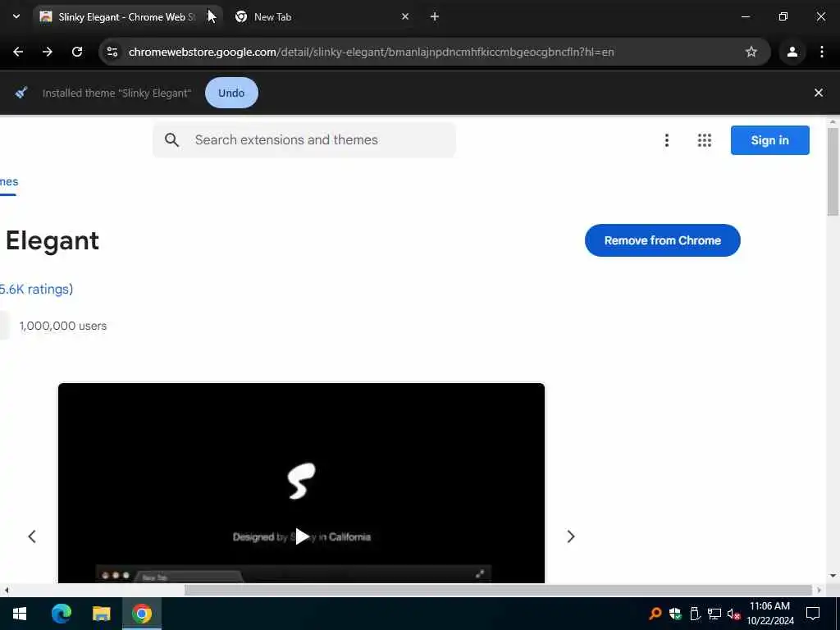
Task: Sign in to Chrome Web Store
Action: point(769,140)
